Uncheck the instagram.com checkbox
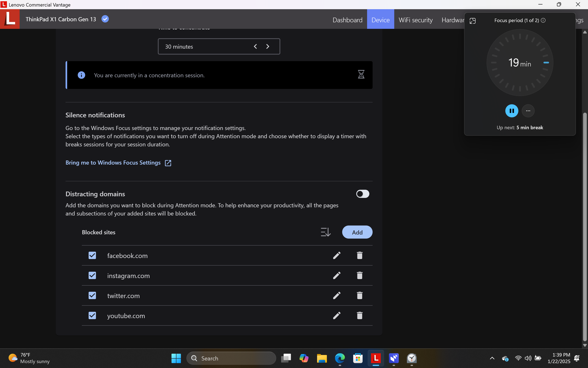Viewport: 588px width, 368px height. tap(92, 275)
